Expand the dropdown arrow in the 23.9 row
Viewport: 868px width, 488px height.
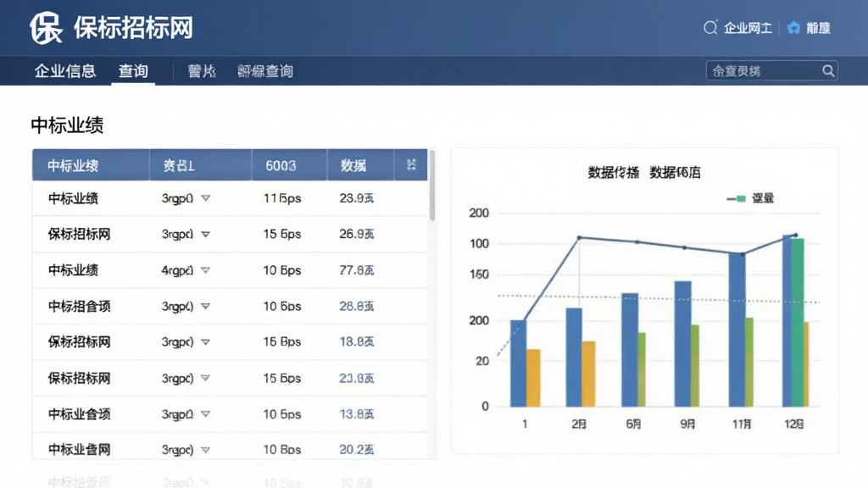pos(205,198)
